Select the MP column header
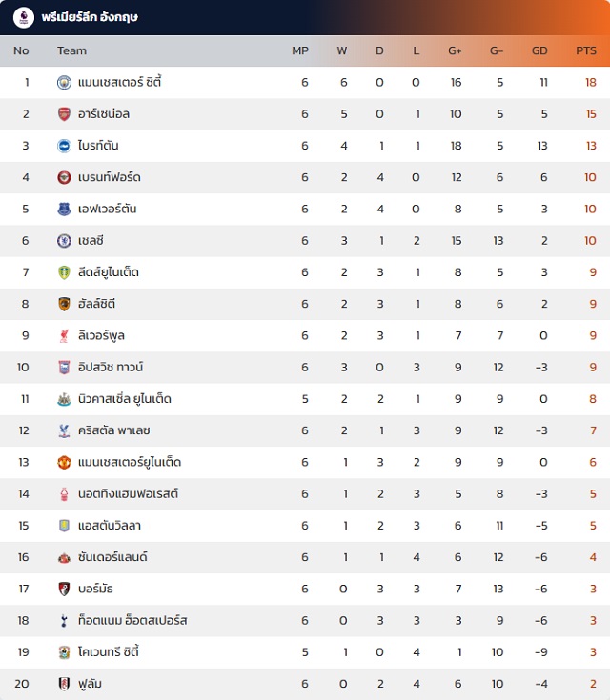 (300, 50)
